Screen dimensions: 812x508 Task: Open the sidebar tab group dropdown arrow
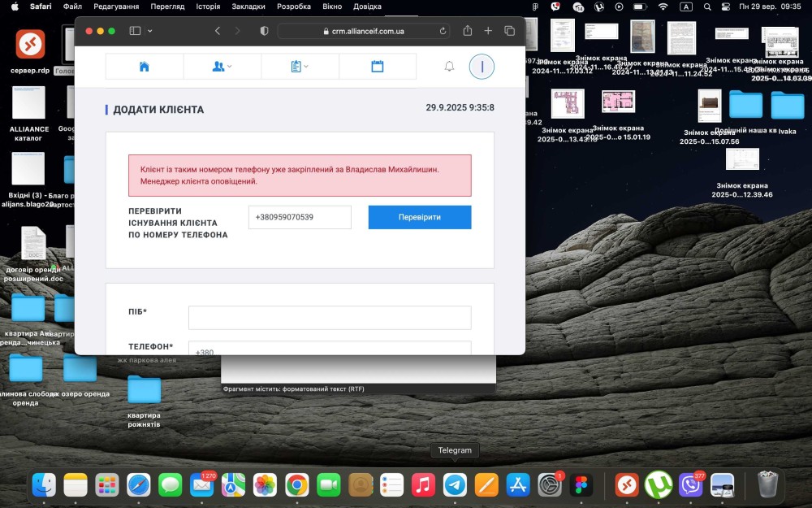[x=150, y=31]
